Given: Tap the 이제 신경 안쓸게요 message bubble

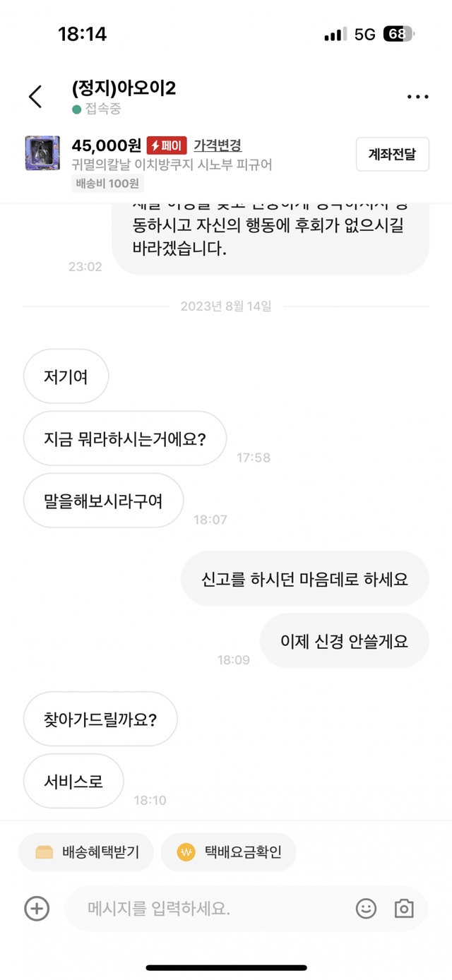Looking at the screenshot, I should pos(344,641).
